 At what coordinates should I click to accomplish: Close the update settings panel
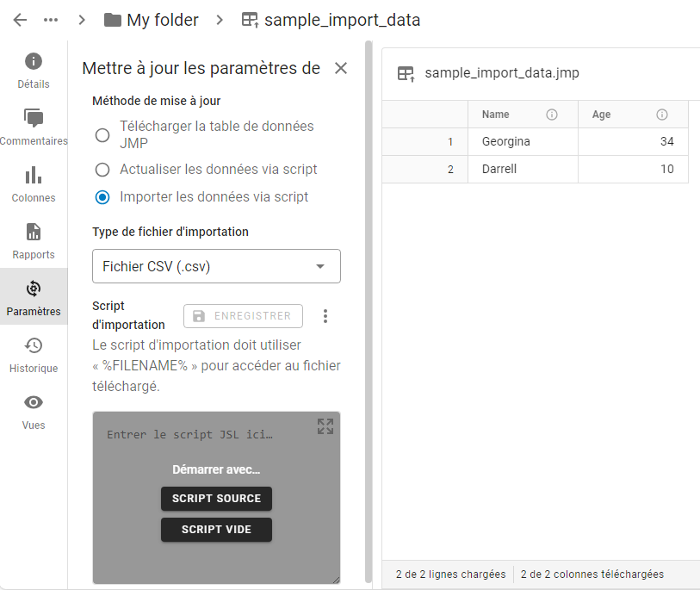(341, 68)
